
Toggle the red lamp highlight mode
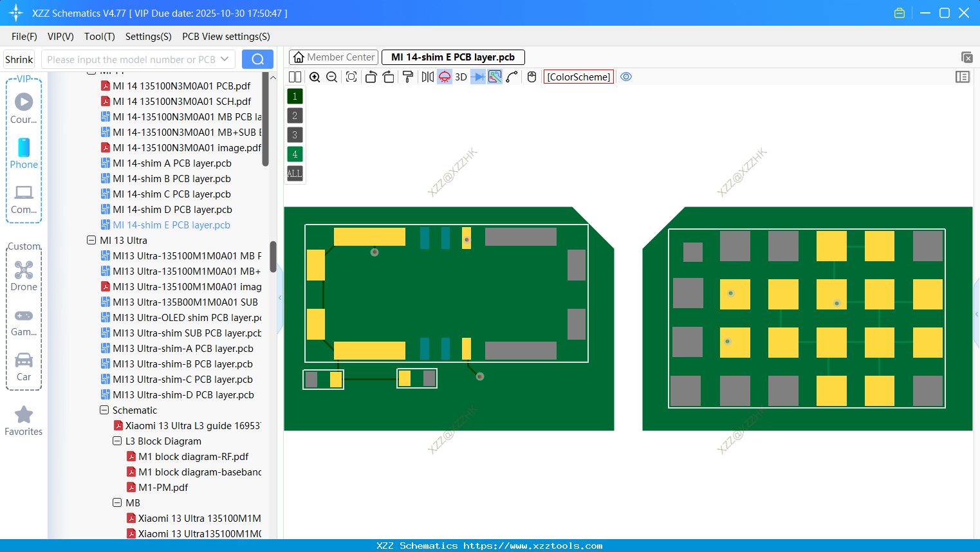(x=444, y=77)
